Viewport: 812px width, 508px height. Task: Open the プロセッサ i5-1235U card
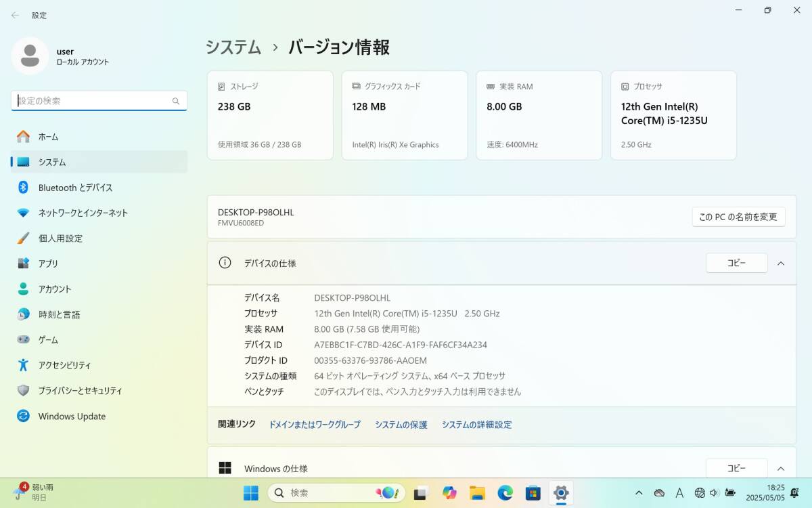click(x=673, y=115)
